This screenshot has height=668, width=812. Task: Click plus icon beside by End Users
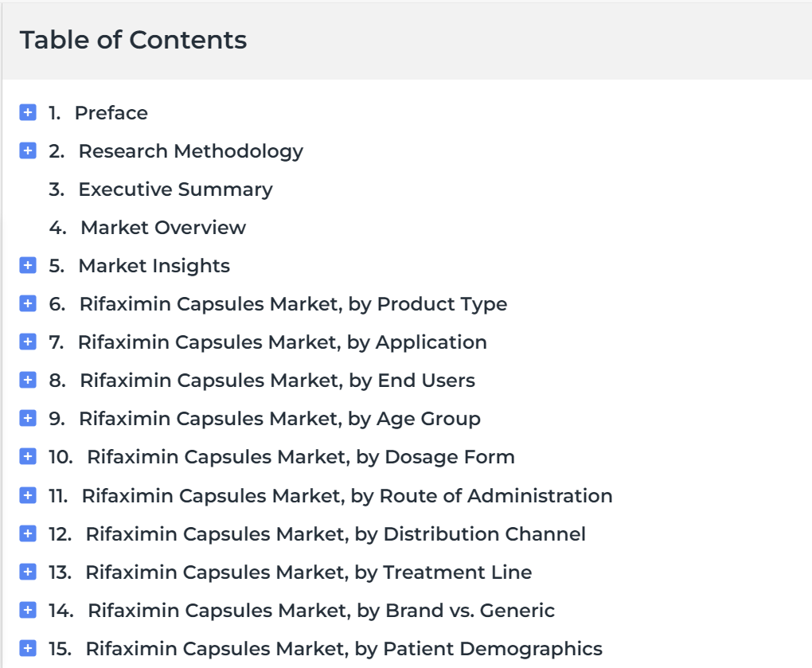[28, 380]
